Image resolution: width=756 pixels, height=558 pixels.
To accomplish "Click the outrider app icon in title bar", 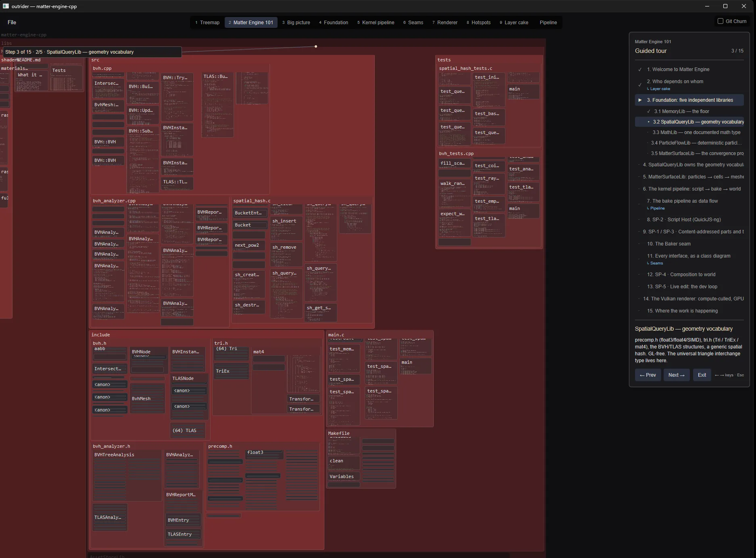I will (6, 6).
